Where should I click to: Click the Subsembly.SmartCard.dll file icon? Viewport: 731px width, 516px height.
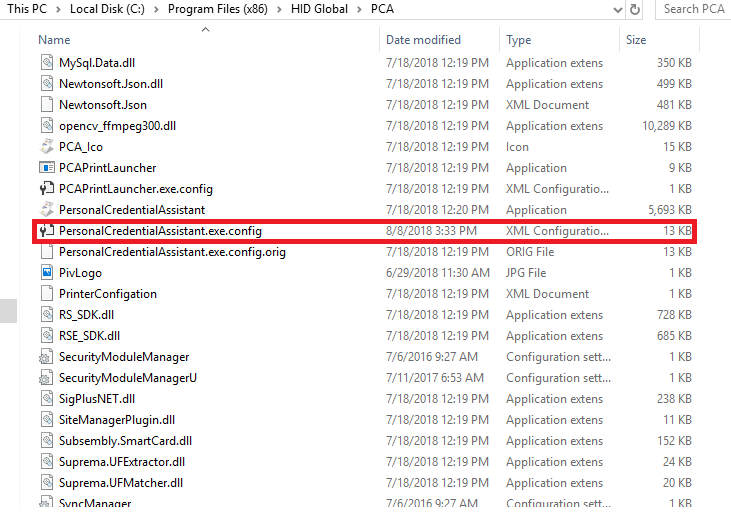[47, 440]
